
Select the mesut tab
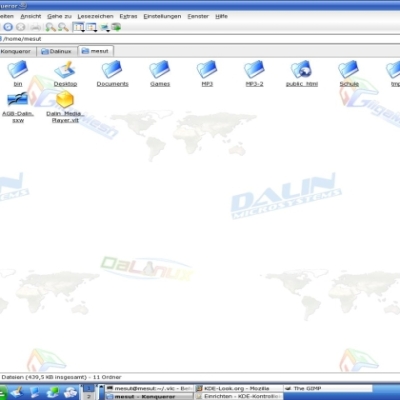[96, 51]
